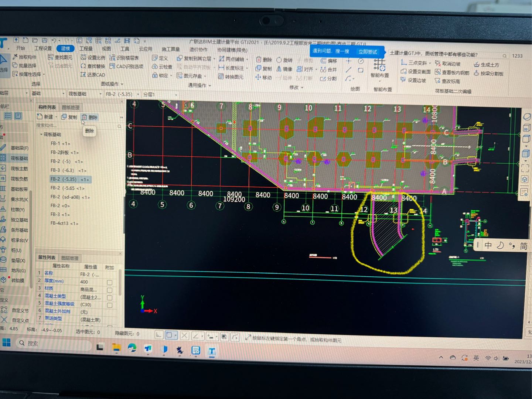Tick the 附加 checkbox for 混凝土类型 row
This screenshot has height=399, width=532.
click(110, 297)
